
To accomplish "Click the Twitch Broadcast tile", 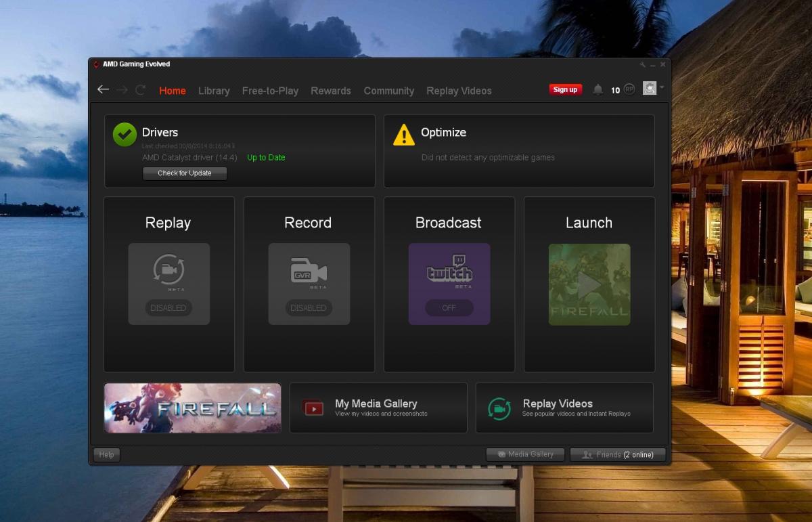I will [449, 284].
